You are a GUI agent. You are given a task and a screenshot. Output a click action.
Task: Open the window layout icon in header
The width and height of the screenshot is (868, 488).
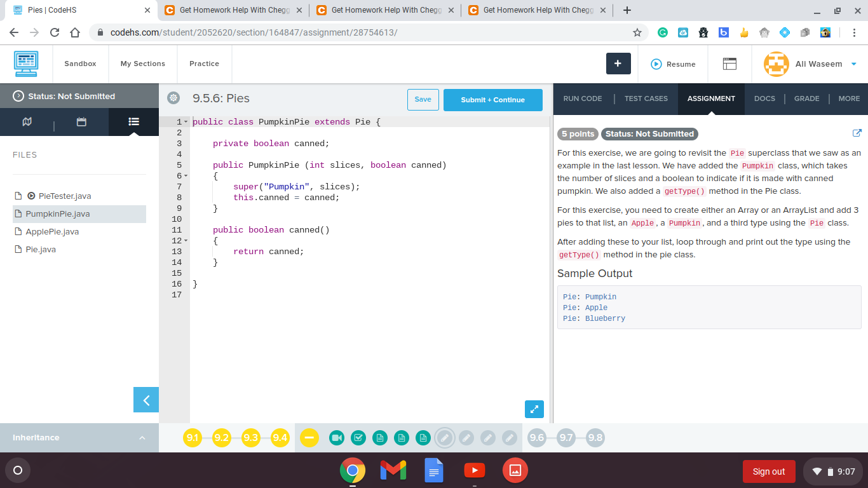[x=729, y=64]
